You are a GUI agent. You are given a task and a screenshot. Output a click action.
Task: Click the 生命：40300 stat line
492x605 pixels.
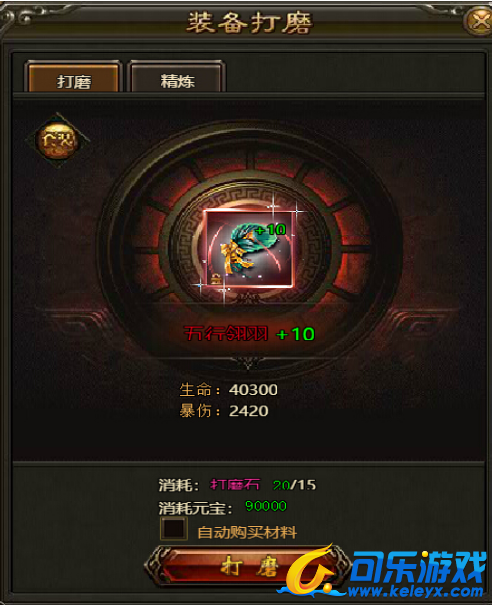(228, 390)
